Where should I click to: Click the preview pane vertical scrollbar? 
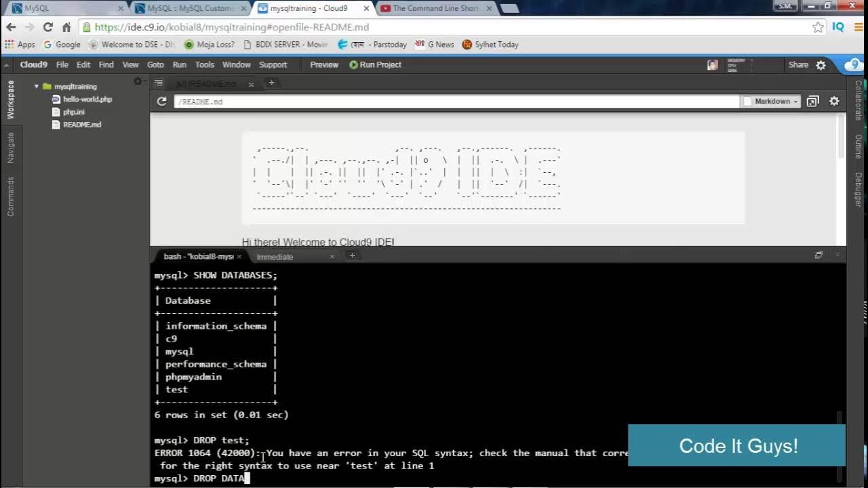click(x=842, y=138)
